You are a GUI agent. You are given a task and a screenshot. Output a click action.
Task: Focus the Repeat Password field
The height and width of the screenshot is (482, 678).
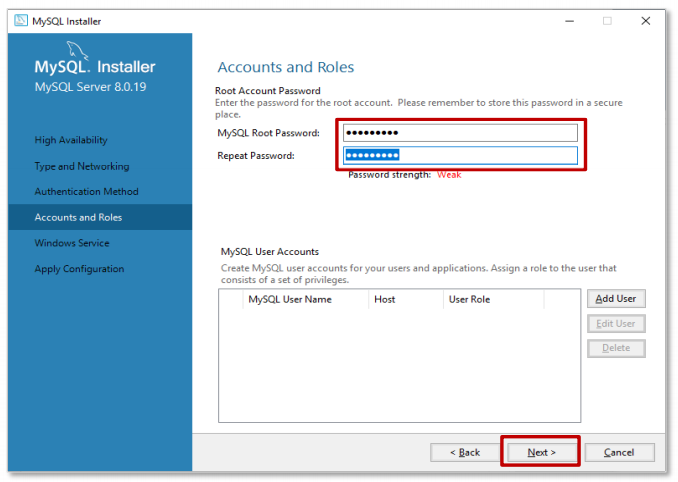[x=460, y=156]
